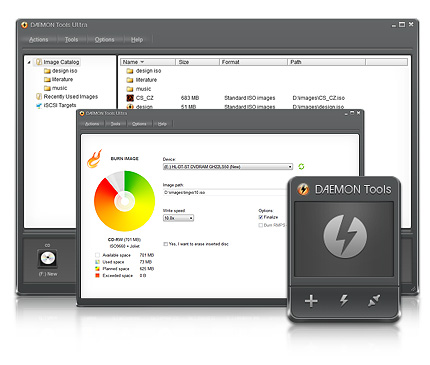Click the Image path input field
Viewport: 430px width, 365px height.
coord(225,192)
